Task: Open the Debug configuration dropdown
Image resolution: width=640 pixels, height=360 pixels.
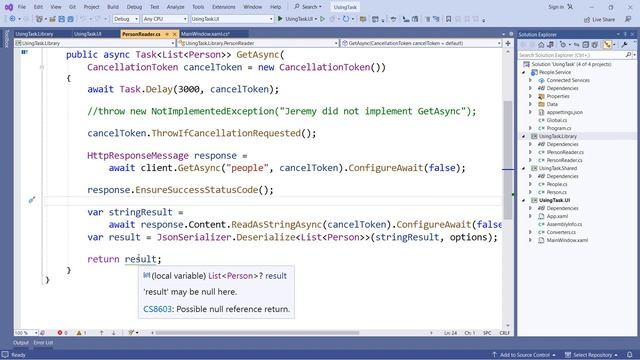Action: (126, 19)
